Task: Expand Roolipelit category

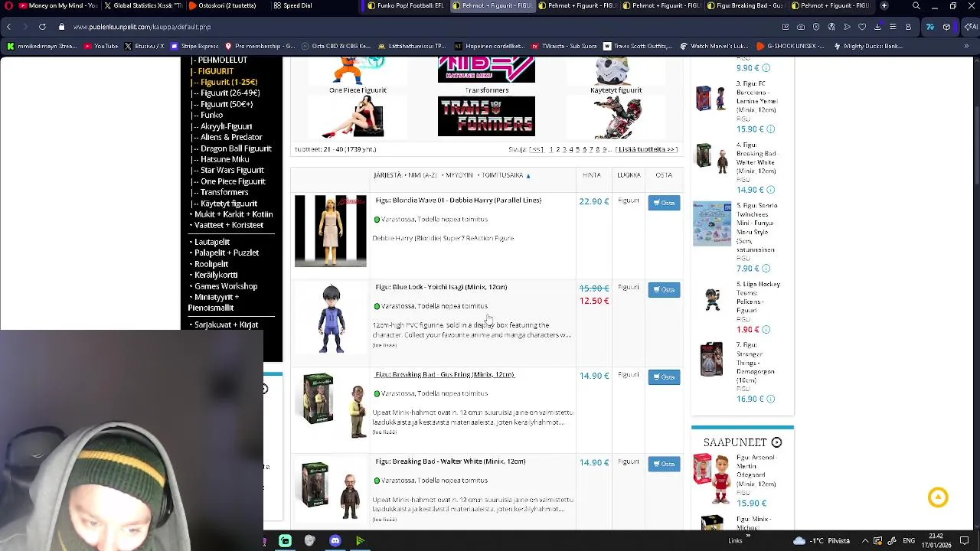Action: (x=211, y=264)
